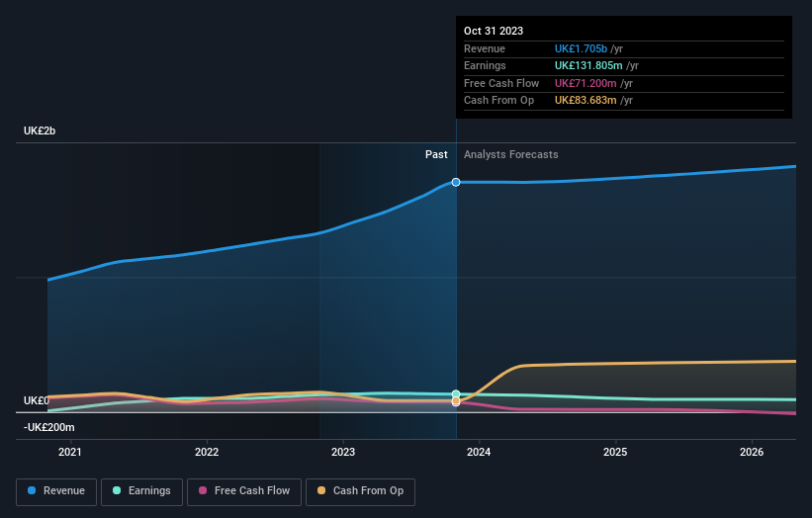Click the -UK£200m y-axis label
Image resolution: width=812 pixels, height=518 pixels.
click(x=48, y=427)
